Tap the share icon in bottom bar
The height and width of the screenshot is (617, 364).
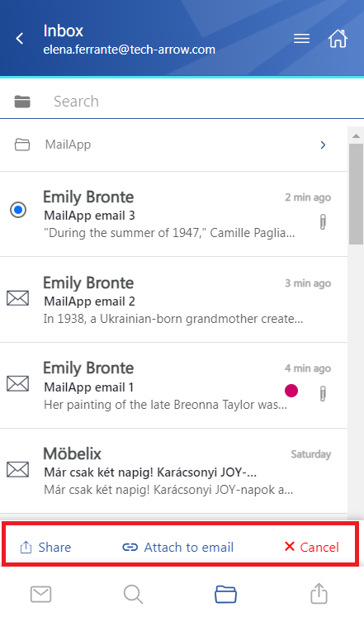click(319, 593)
